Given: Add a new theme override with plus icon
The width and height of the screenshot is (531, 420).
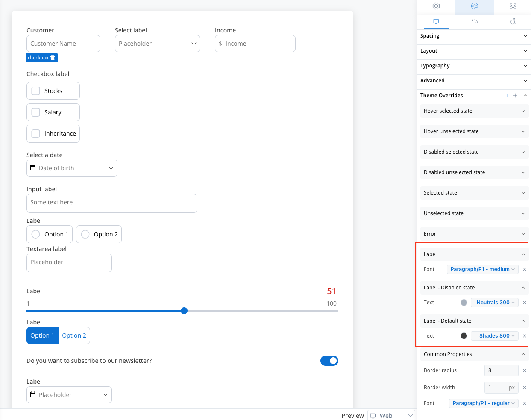Looking at the screenshot, I should 515,96.
